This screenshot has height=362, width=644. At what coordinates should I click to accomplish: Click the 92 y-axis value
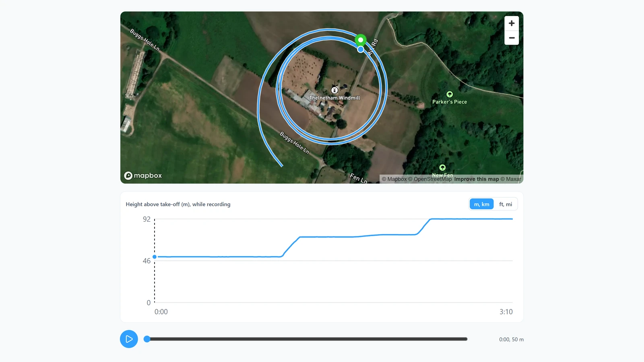point(147,219)
